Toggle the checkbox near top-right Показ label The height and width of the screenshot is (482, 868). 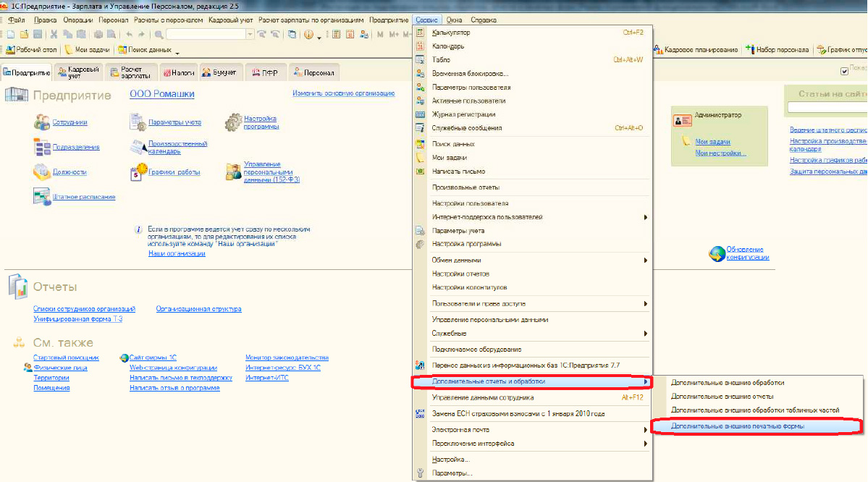844,71
